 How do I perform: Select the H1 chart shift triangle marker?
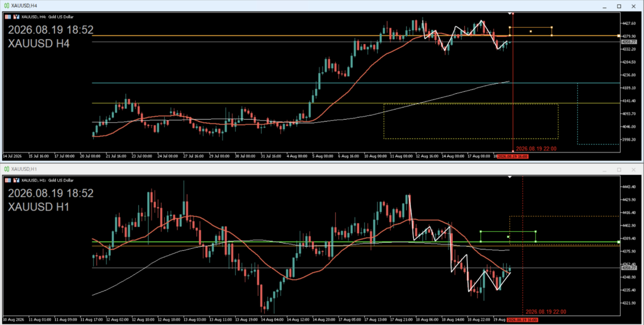[x=510, y=177]
